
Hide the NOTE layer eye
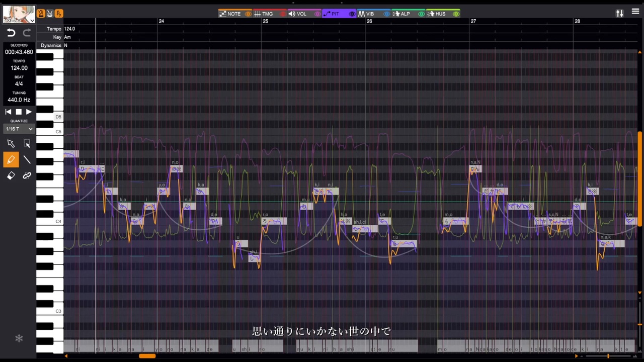(248, 14)
